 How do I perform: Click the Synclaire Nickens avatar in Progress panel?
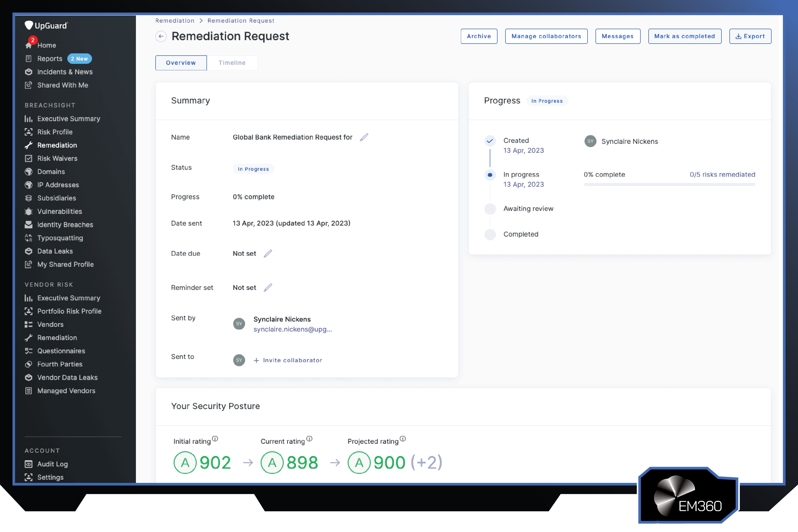click(x=590, y=141)
